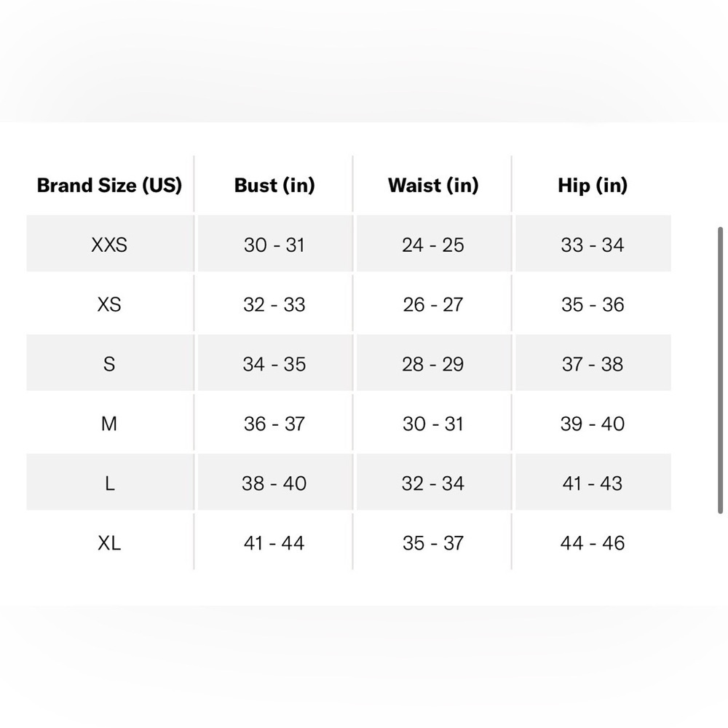
Task: Click the 32 - 34 waist measurement
Action: pos(433,483)
